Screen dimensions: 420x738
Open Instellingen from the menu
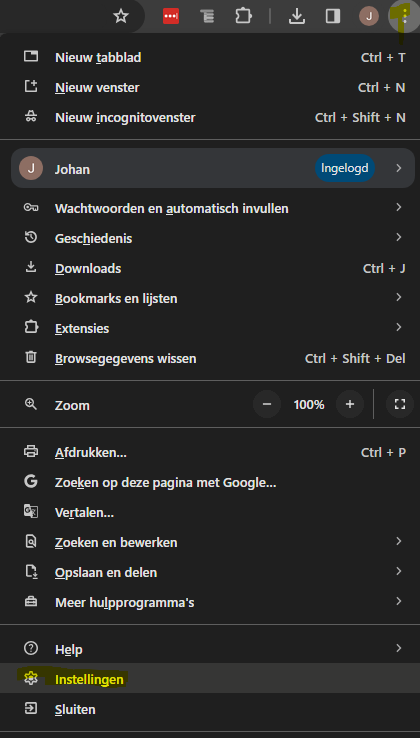point(210,679)
